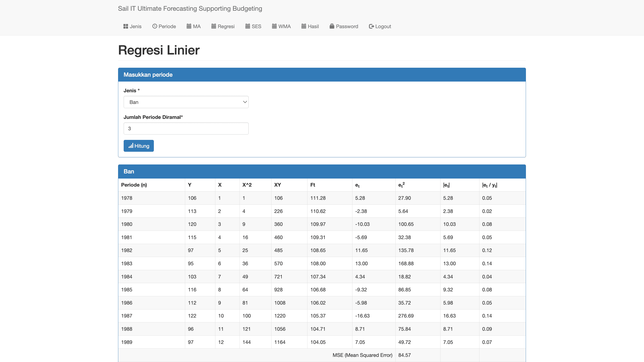Screen dimensions: 644x362
Task: Click the X^2 column header
Action: coord(247,185)
